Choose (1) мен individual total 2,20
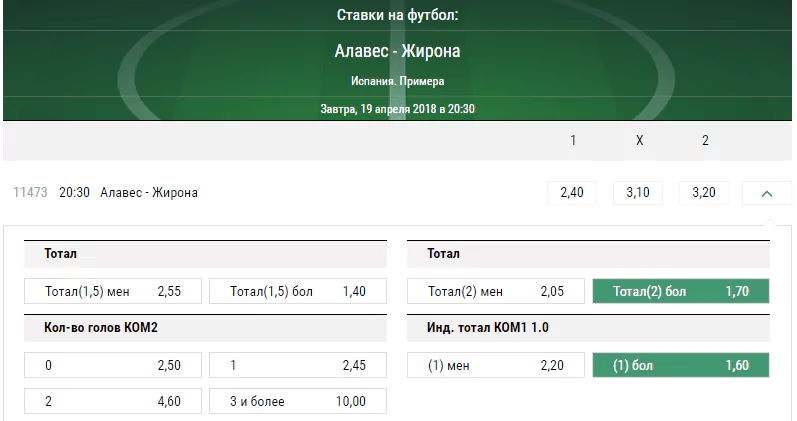797x421 pixels. (x=496, y=365)
